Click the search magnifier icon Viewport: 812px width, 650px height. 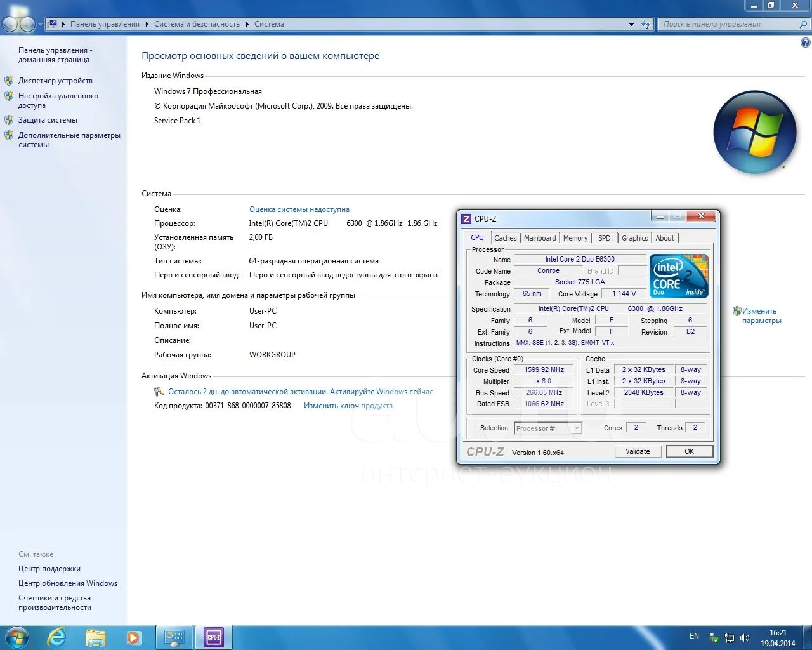click(x=804, y=24)
